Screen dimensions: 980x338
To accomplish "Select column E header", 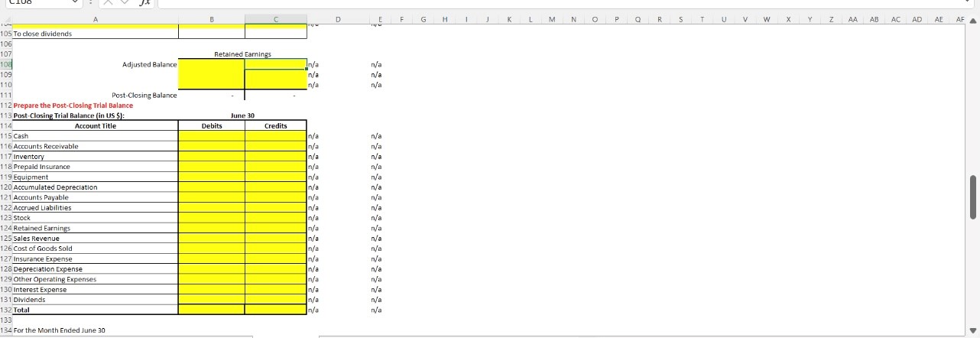I will coord(379,20).
